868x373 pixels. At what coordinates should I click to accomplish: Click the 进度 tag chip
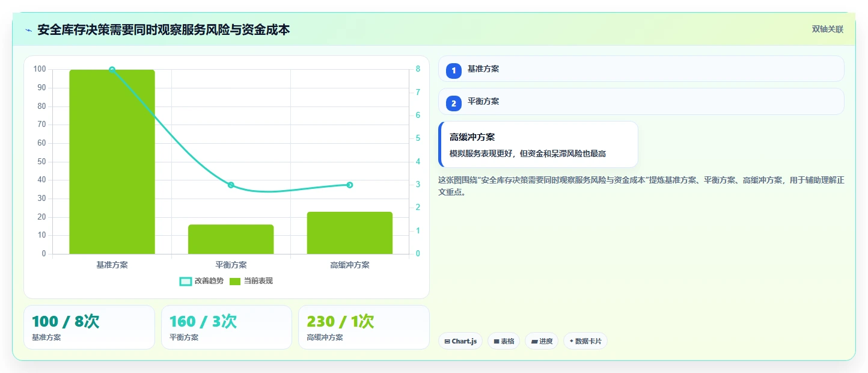click(x=542, y=341)
